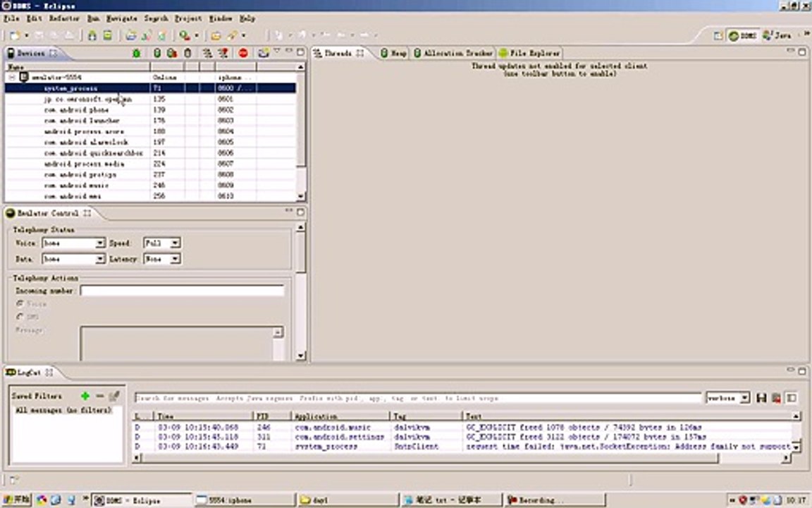Select All messages (no filters) filter
The height and width of the screenshot is (508, 812).
tap(63, 410)
